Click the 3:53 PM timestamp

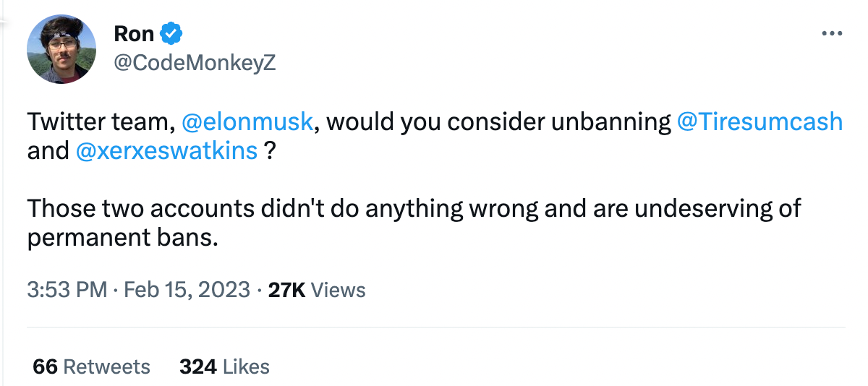[x=67, y=291]
